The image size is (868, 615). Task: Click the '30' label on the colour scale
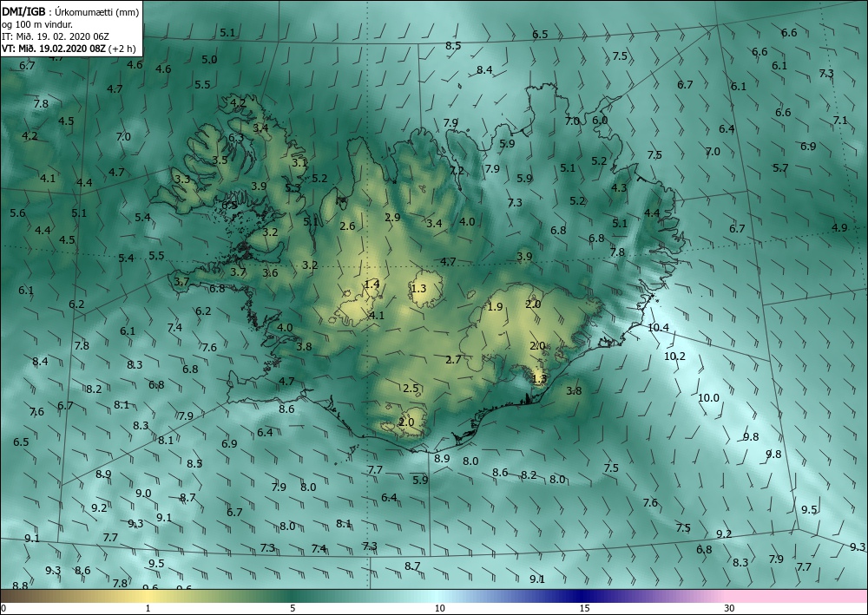(730, 609)
